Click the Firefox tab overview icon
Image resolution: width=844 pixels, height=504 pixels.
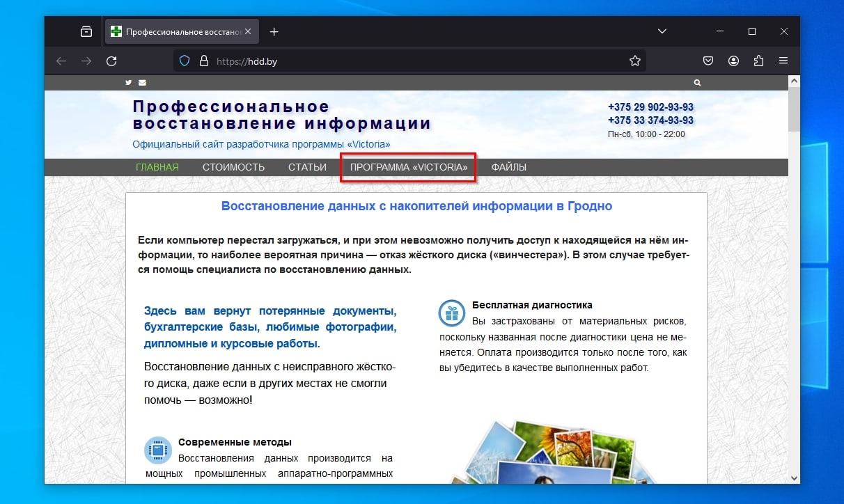click(x=86, y=31)
